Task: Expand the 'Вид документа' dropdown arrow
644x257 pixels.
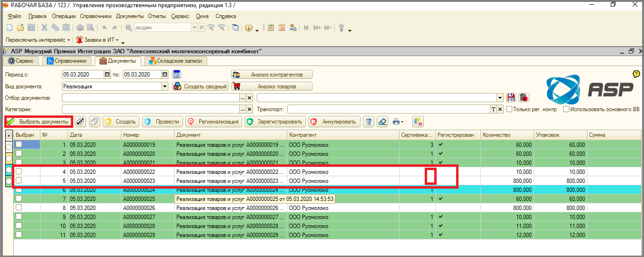Action: pos(165,86)
